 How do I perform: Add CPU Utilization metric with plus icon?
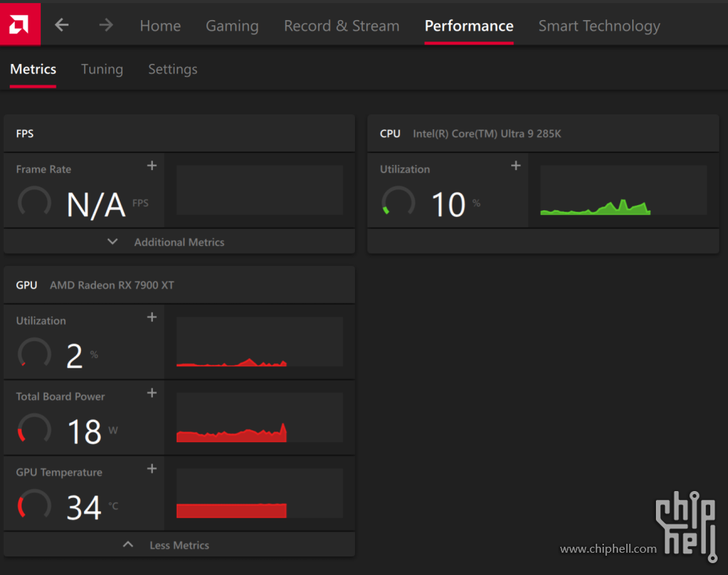516,166
